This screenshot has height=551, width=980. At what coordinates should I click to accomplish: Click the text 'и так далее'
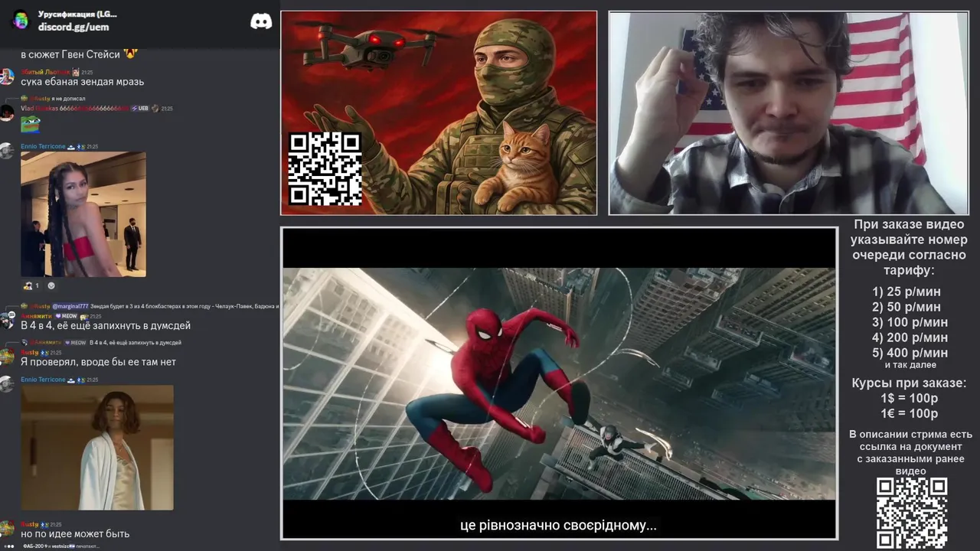point(910,365)
